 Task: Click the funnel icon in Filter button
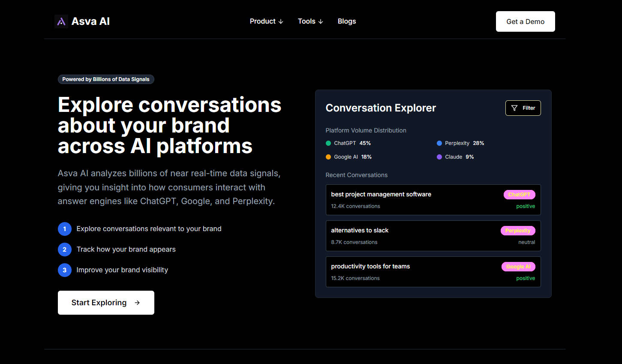click(x=514, y=108)
